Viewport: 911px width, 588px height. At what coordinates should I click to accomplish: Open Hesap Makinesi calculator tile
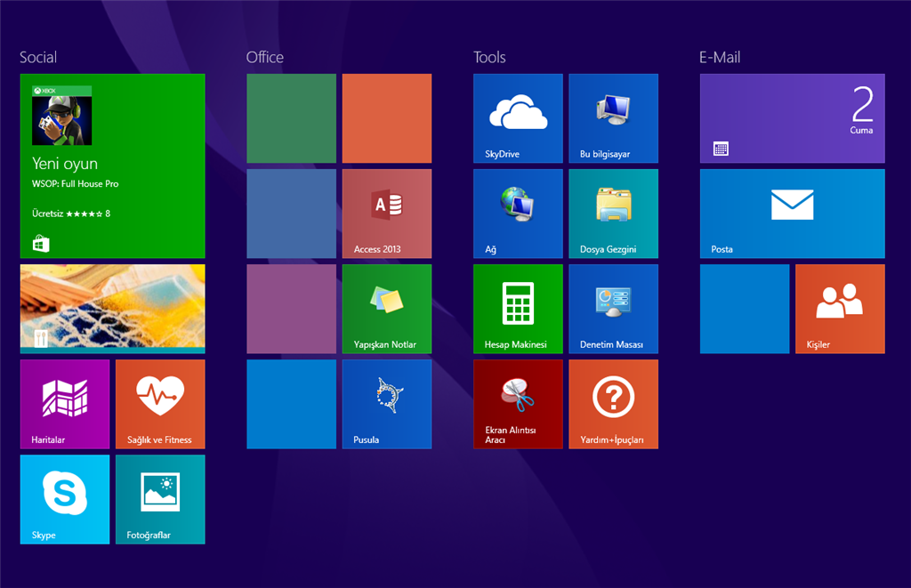[518, 309]
